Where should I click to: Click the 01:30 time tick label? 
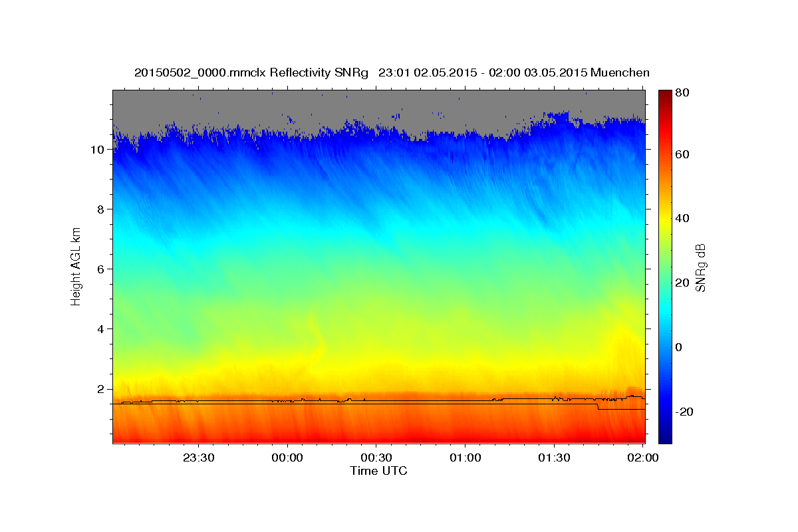coord(555,458)
